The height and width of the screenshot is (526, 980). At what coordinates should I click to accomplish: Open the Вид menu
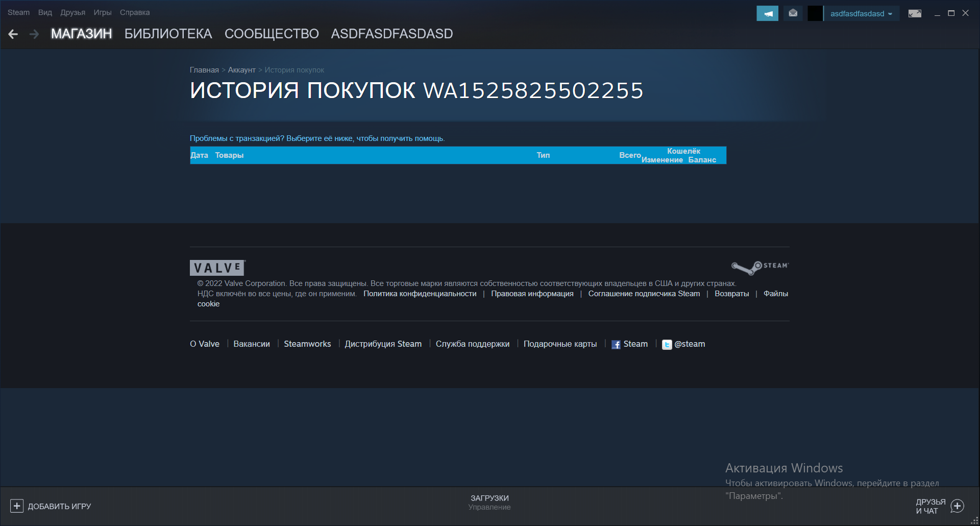[45, 12]
